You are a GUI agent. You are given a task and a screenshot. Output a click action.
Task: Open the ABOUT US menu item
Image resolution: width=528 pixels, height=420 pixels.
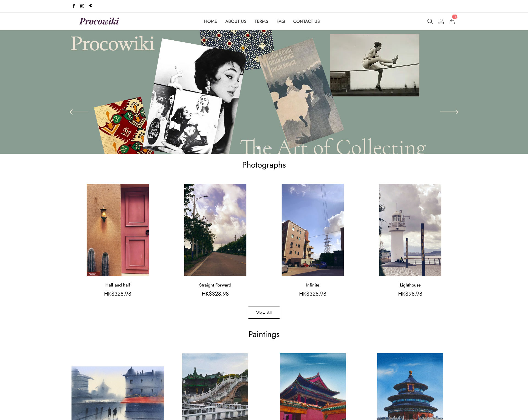236,21
